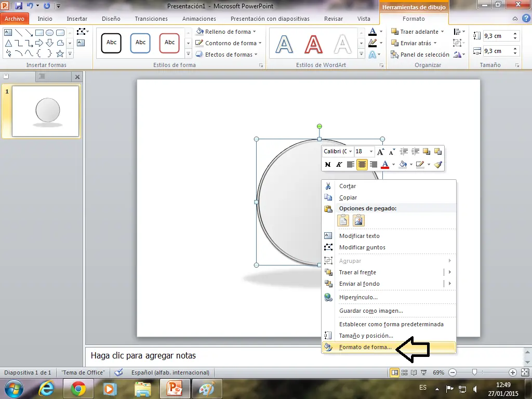The width and height of the screenshot is (532, 399).
Task: Toggle italic K in mini toolbar
Action: [339, 165]
